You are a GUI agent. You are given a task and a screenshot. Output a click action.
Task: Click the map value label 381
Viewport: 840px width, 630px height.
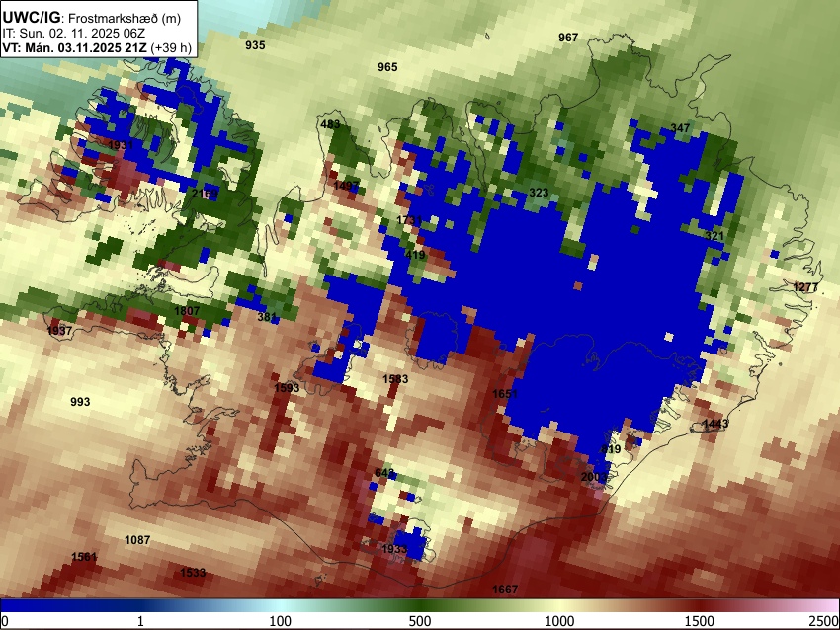(x=266, y=317)
